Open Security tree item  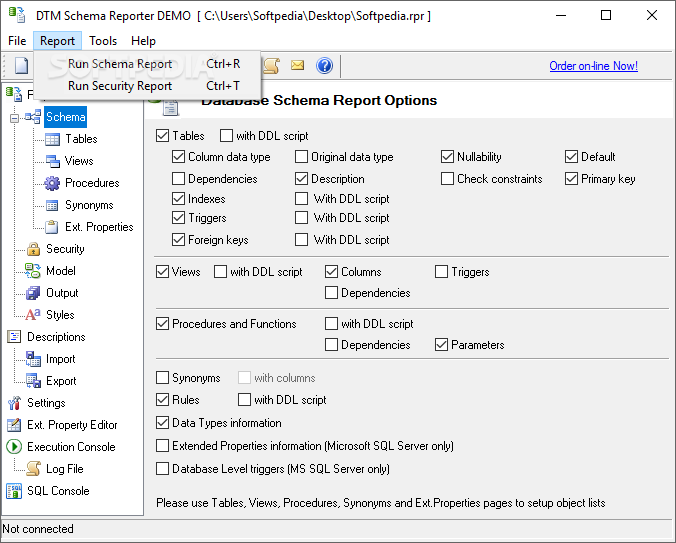pyautogui.click(x=65, y=249)
